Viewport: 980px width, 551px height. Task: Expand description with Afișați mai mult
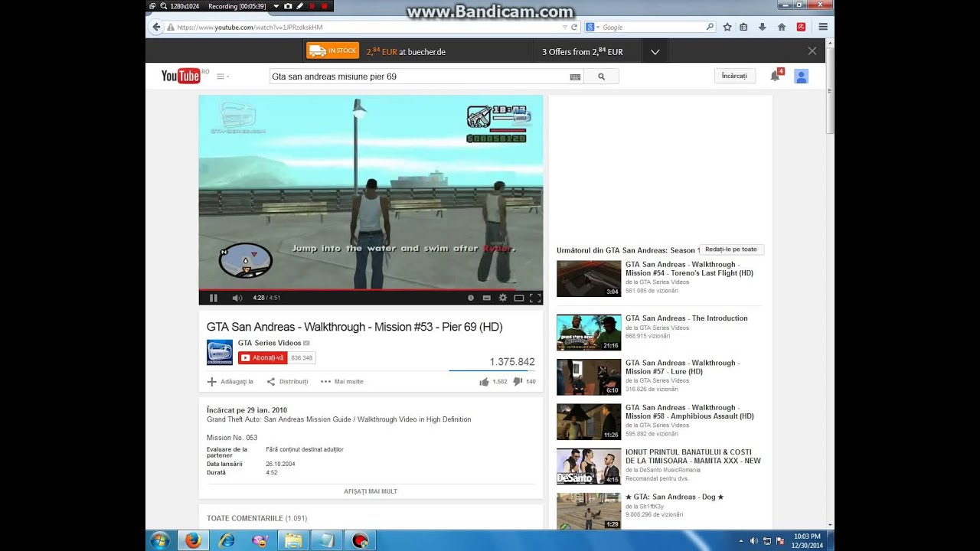pos(371,491)
